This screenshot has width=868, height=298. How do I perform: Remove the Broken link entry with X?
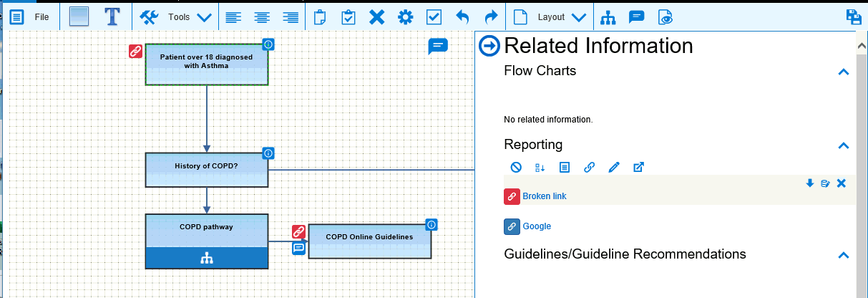(842, 183)
